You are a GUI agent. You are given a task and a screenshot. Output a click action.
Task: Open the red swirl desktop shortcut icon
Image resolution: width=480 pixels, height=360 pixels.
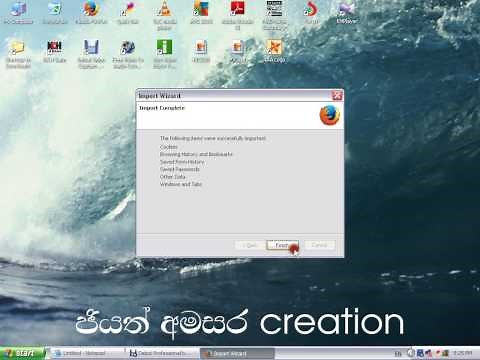tap(311, 13)
